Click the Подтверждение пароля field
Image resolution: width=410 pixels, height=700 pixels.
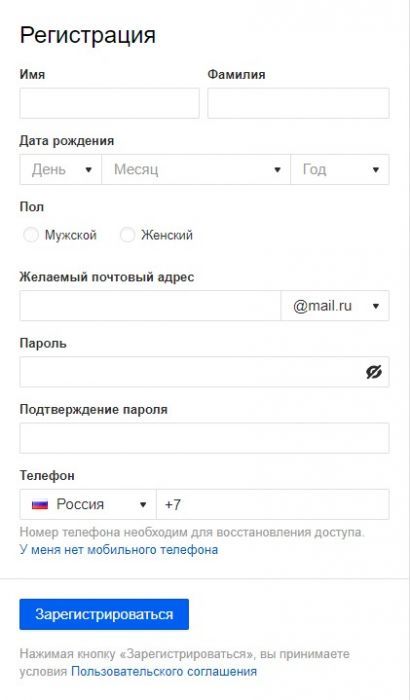click(x=205, y=438)
